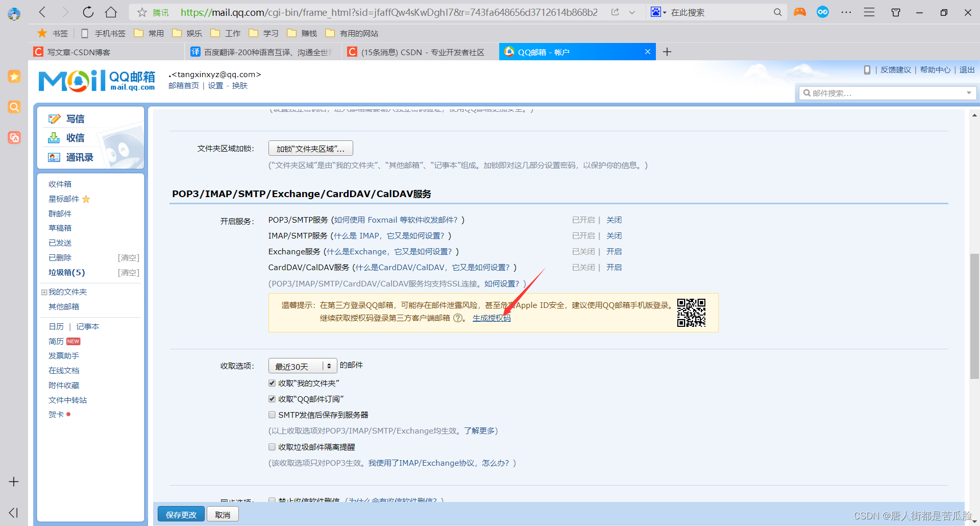Click the QQ邮箱 logo
980x526 pixels.
click(x=97, y=81)
